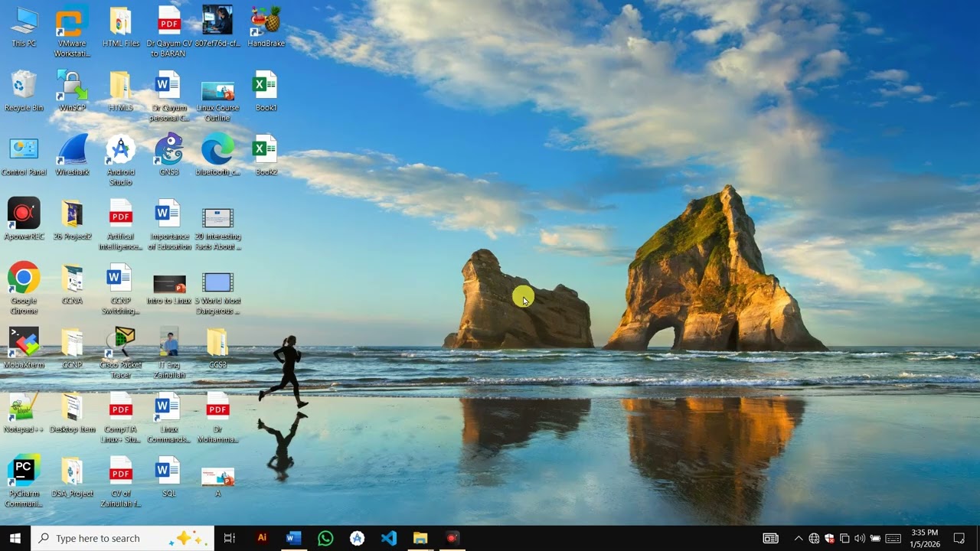Select the MobaXterm shortcut
This screenshot has width=980, height=551.
coord(24,348)
